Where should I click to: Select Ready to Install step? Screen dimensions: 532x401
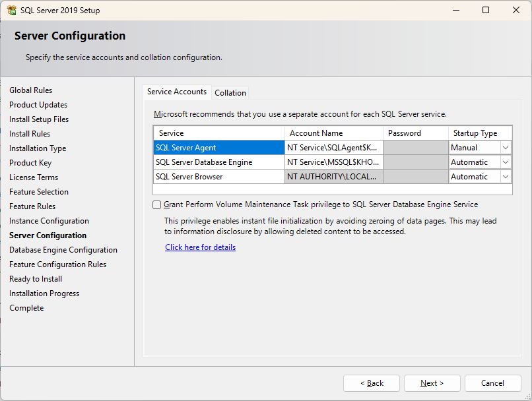point(36,279)
